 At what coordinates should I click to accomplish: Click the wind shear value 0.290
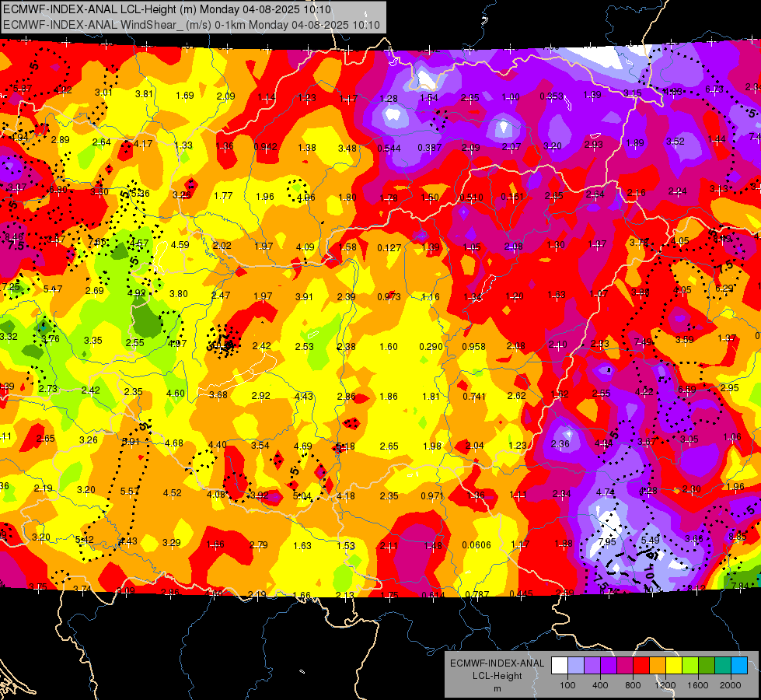click(431, 346)
